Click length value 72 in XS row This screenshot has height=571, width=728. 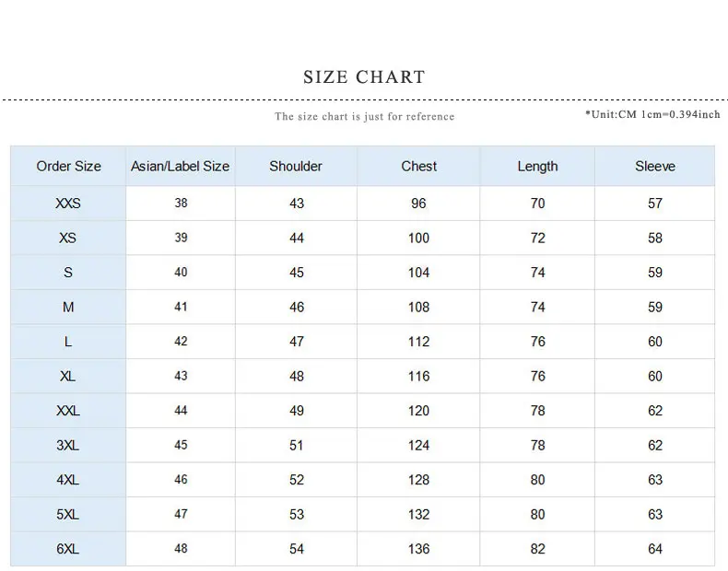tap(537, 238)
